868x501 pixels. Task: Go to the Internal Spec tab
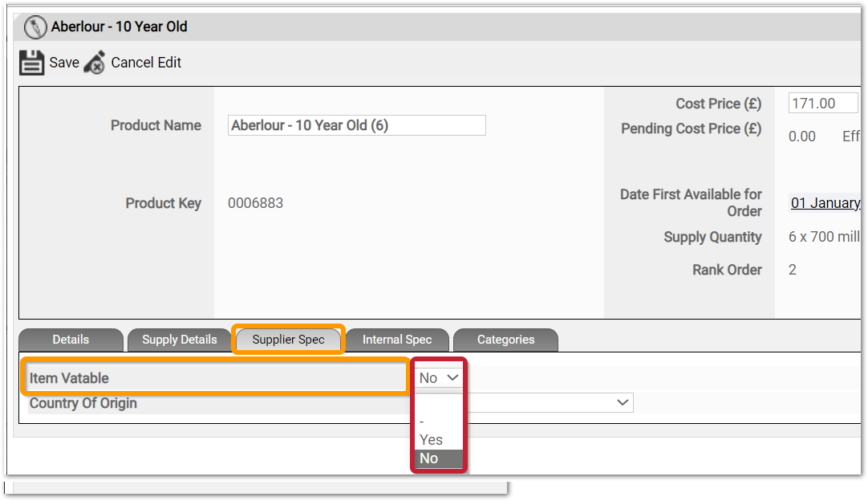[x=397, y=340]
